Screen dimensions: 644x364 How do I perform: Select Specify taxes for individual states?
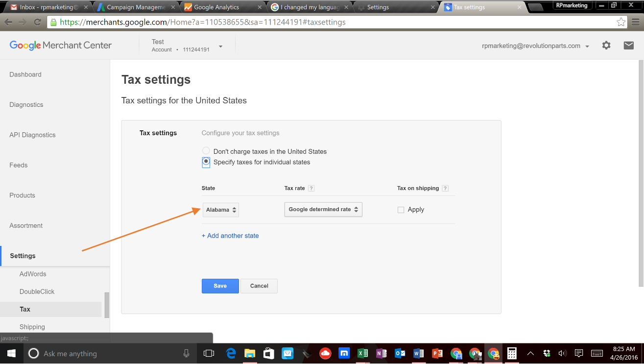click(x=206, y=162)
